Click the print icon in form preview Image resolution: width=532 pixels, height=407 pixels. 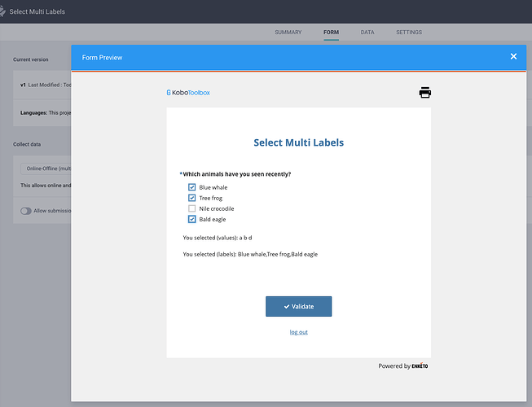424,92
